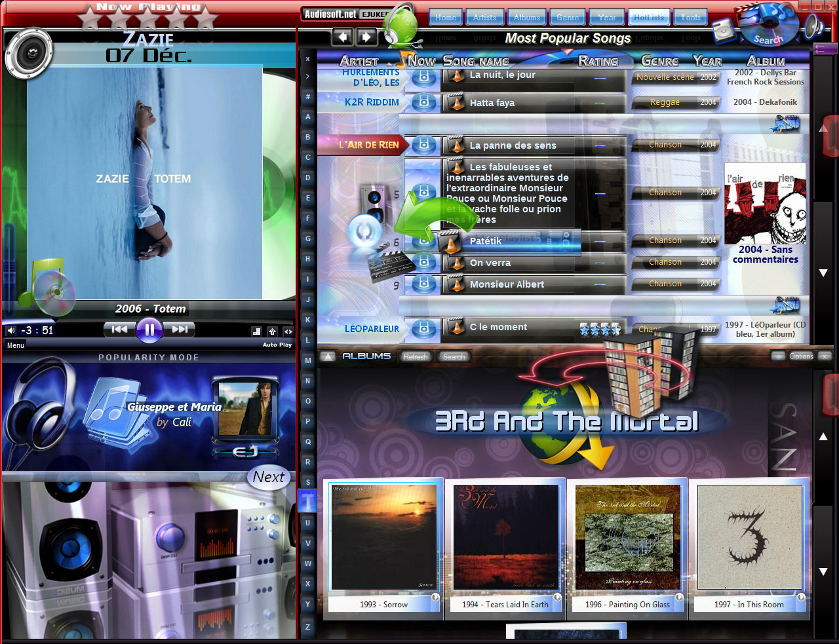Filter alphabet index to letter M
The height and width of the screenshot is (644, 839).
(x=307, y=360)
